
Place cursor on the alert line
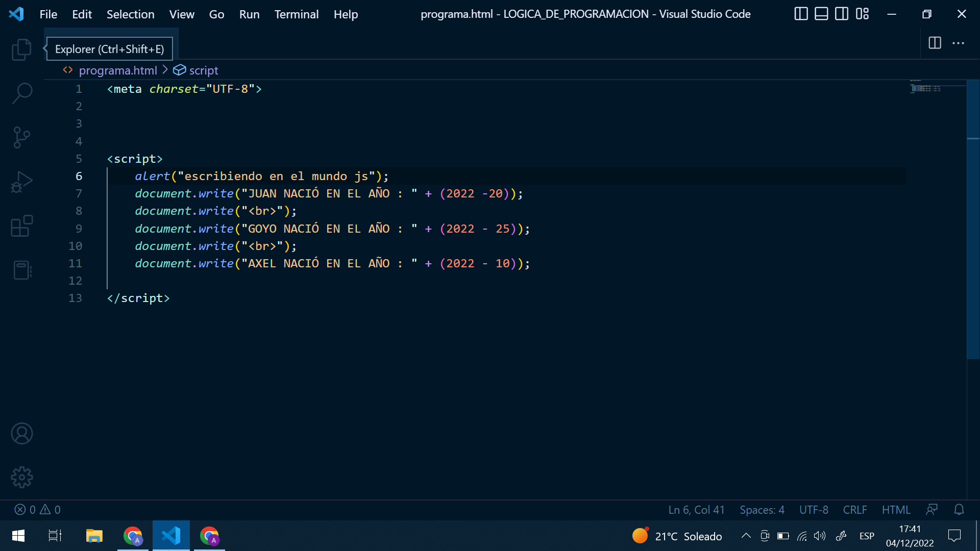pyautogui.click(x=261, y=176)
